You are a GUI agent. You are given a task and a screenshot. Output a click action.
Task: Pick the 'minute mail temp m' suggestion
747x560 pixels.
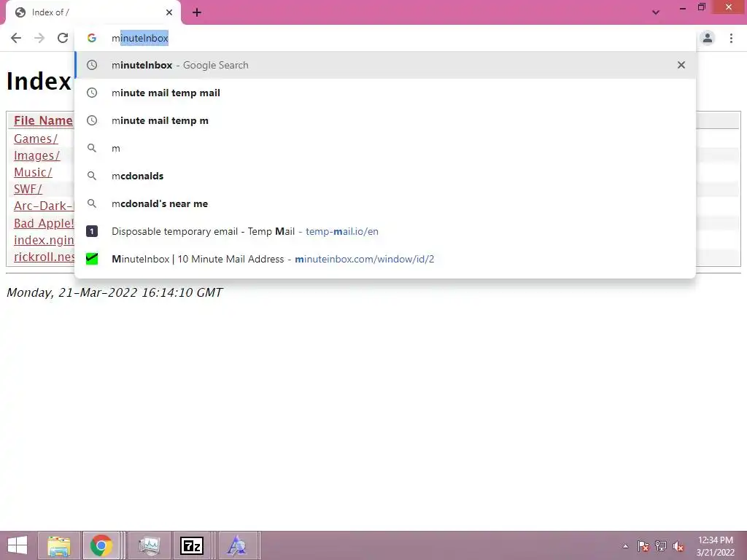385,120
